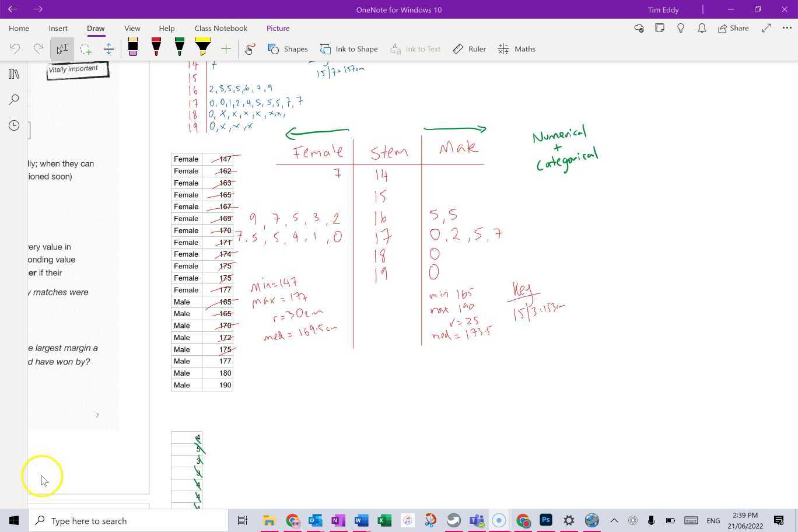Viewport: 798px width, 532px height.
Task: Add a new pen with plus icon
Action: point(226,49)
